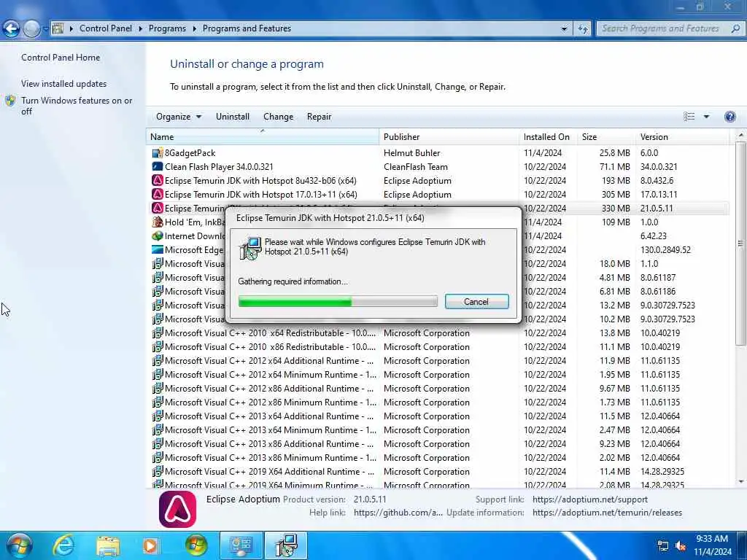Click the green progress bar in dialog
Screen dimensions: 747x560
[x=338, y=301]
